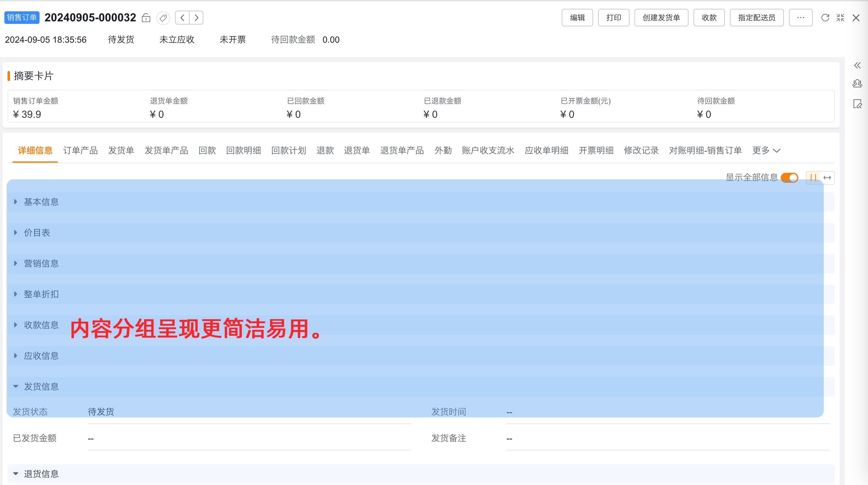The height and width of the screenshot is (485, 868).
Task: Click the 收款 button
Action: tap(709, 18)
